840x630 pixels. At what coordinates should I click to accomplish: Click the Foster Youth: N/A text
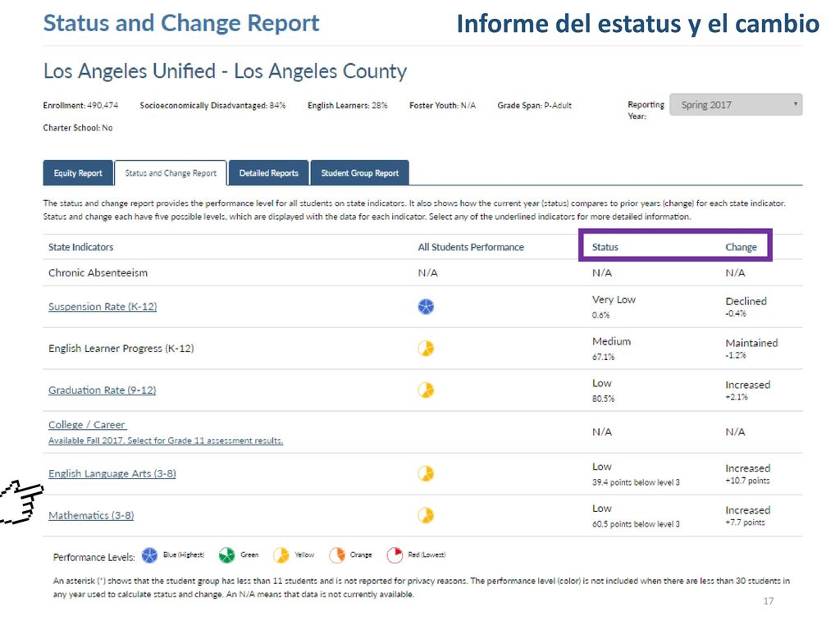[442, 106]
